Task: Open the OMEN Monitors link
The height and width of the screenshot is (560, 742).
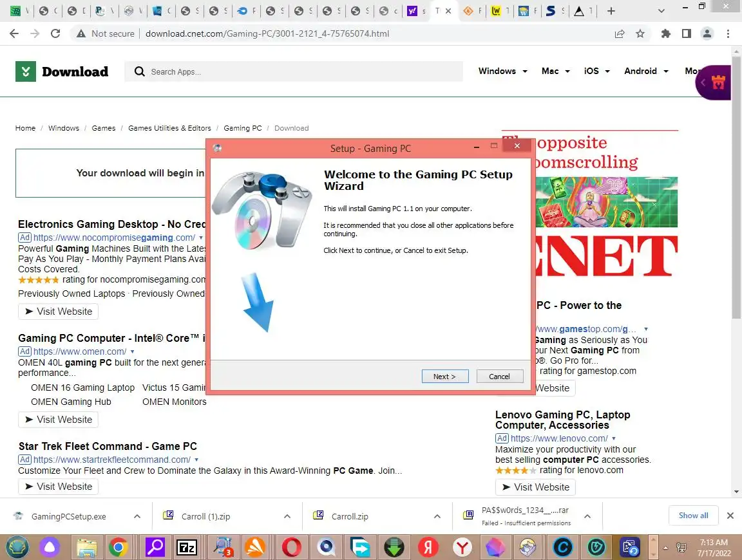Action: [x=174, y=402]
